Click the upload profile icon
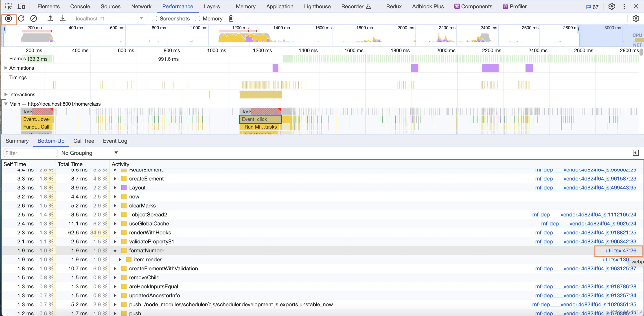Screen dimensions: 644x316 tap(50, 18)
